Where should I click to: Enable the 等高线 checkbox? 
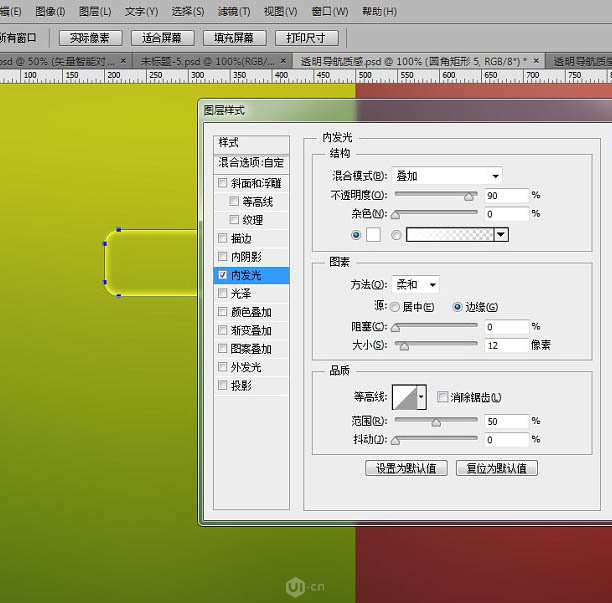(234, 201)
